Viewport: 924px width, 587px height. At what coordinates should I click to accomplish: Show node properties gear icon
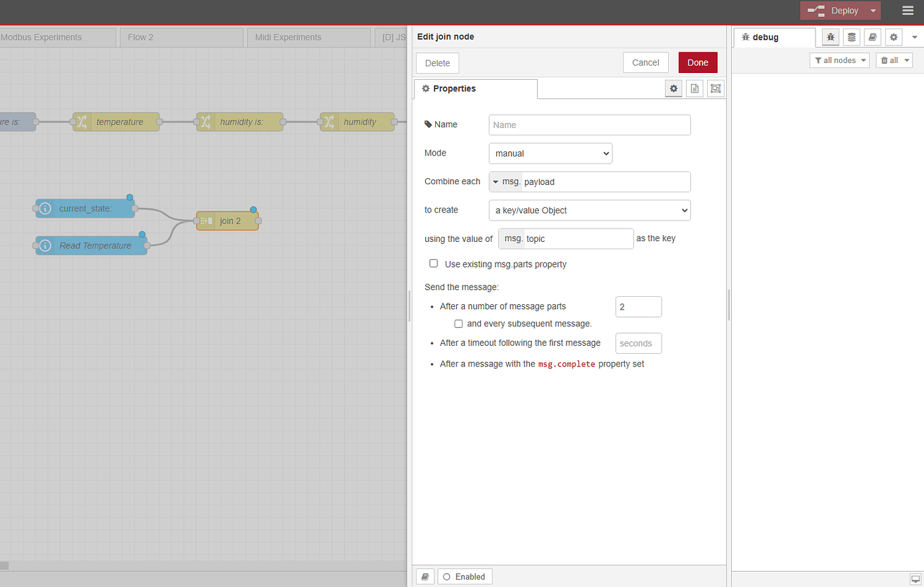[x=674, y=88]
